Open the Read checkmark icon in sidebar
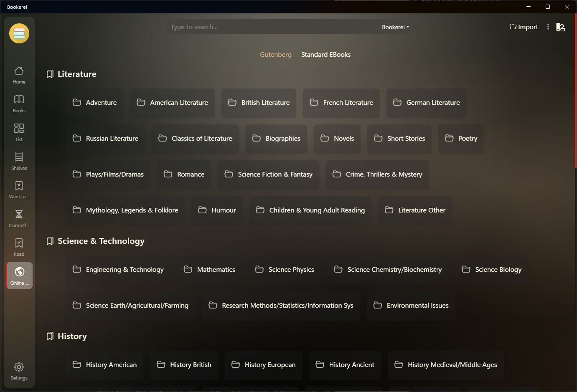Image resolution: width=577 pixels, height=392 pixels. 19,246
